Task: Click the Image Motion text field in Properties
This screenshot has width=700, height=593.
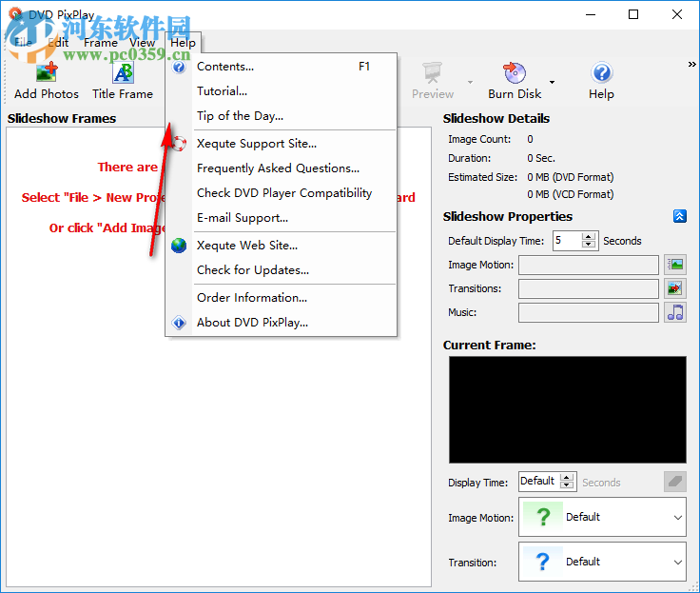Action: click(x=589, y=265)
